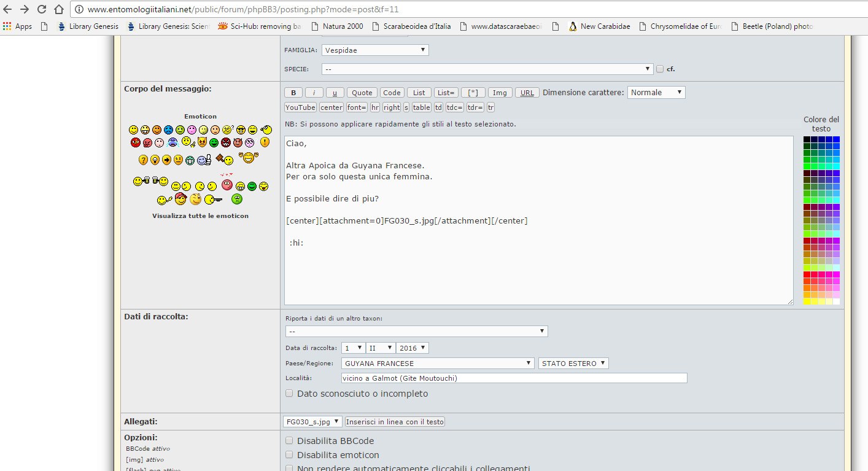
Task: Enable Dato sconosciuto o incompleto checkbox
Action: pyautogui.click(x=289, y=393)
